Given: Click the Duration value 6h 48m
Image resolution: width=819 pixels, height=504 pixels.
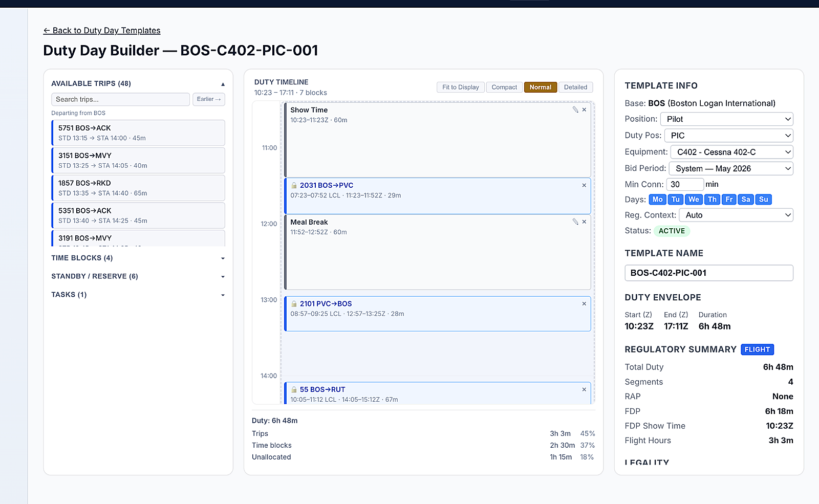Looking at the screenshot, I should (715, 326).
